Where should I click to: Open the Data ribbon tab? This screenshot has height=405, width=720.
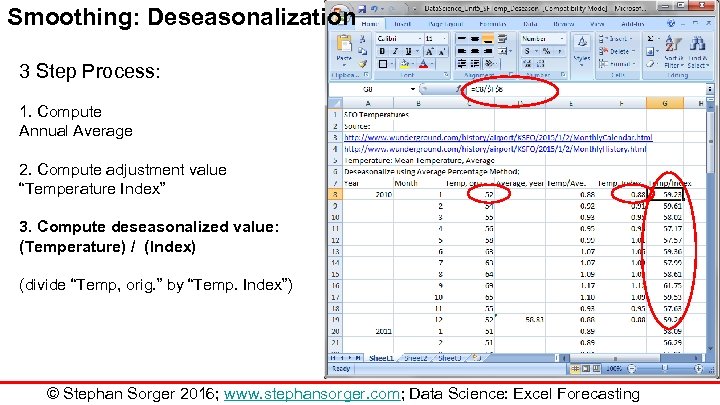(x=530, y=24)
